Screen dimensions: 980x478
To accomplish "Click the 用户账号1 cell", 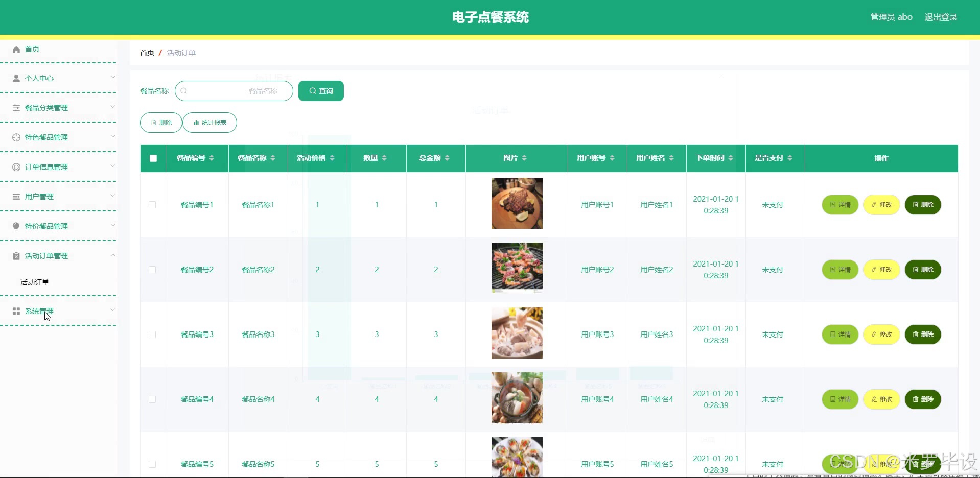I will click(x=597, y=205).
